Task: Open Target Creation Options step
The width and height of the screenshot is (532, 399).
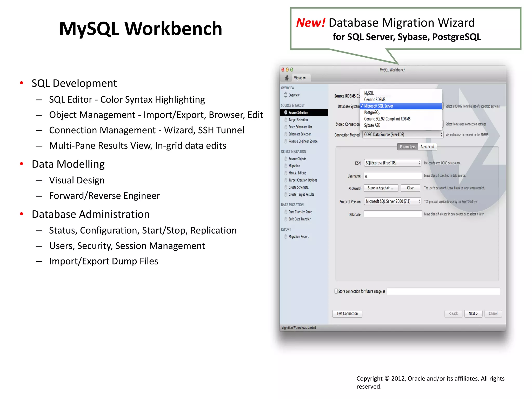Action: click(303, 180)
